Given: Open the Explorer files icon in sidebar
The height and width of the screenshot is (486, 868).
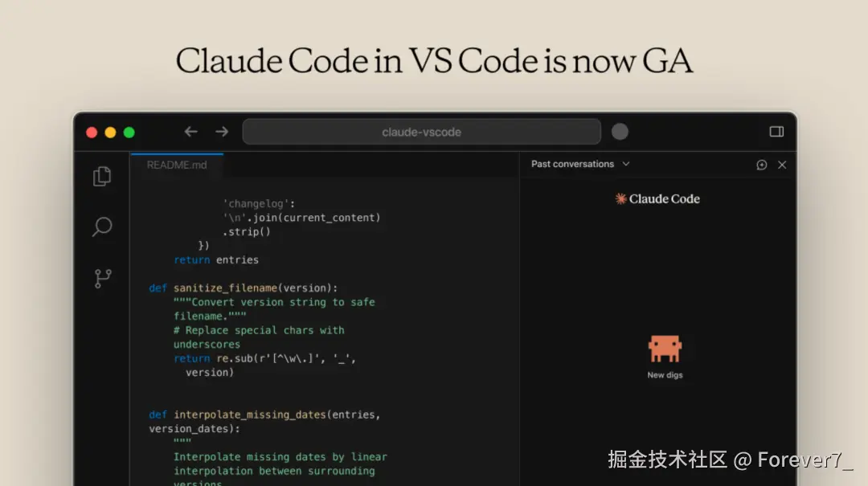Looking at the screenshot, I should [102, 177].
